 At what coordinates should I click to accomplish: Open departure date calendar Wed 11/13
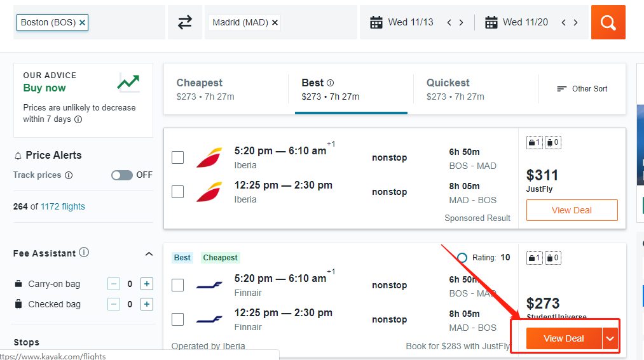tap(402, 22)
